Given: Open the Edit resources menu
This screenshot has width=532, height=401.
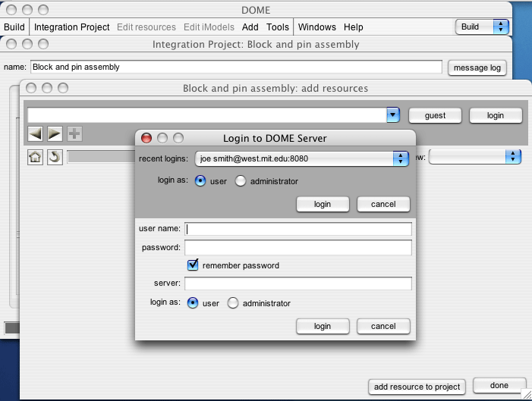Looking at the screenshot, I should tap(146, 27).
